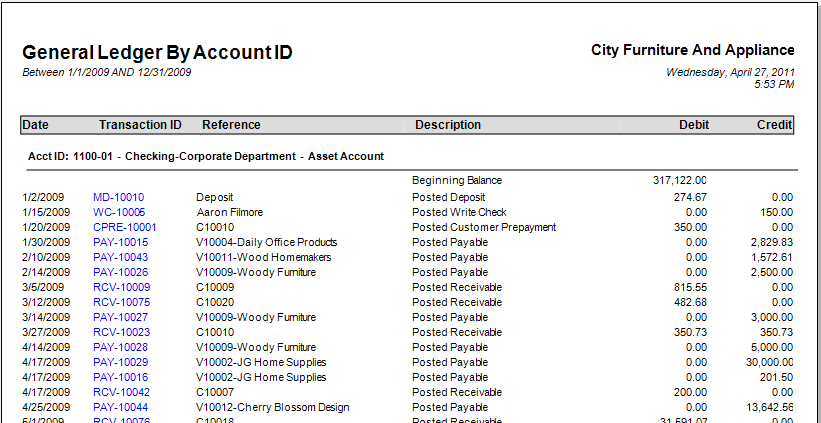Image resolution: width=821 pixels, height=423 pixels.
Task: Select the General Ledger By Account ID title
Action: tap(157, 52)
